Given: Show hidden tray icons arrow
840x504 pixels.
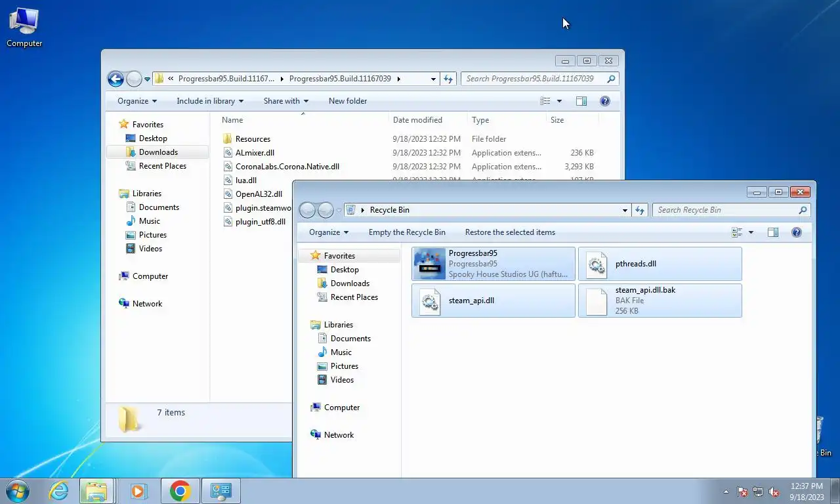Looking at the screenshot, I should click(x=726, y=492).
